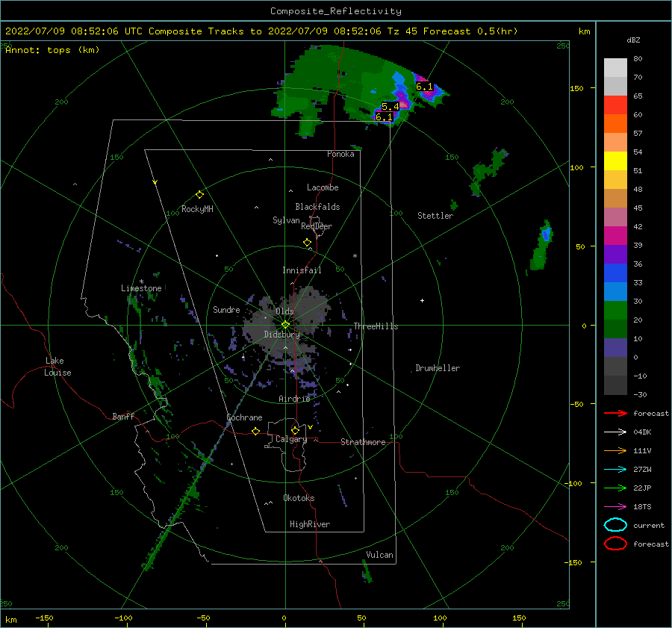Click the bright green 20-30 dBZ swatch

(615, 311)
